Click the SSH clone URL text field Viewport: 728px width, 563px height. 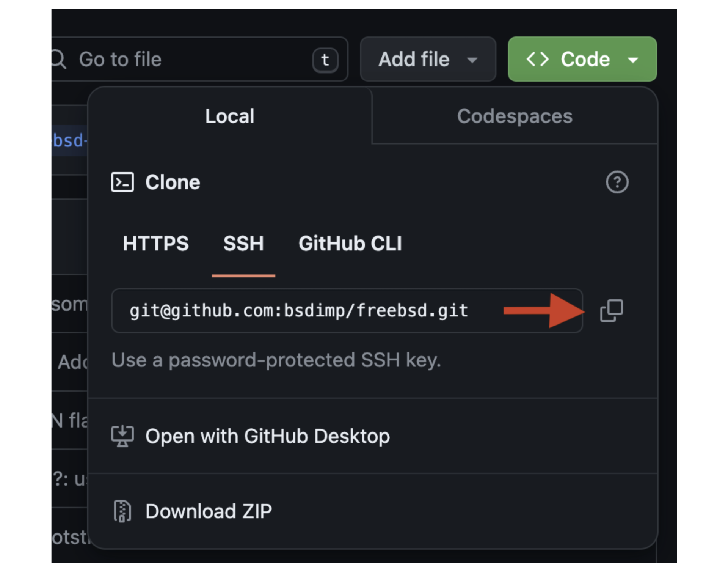point(303,311)
